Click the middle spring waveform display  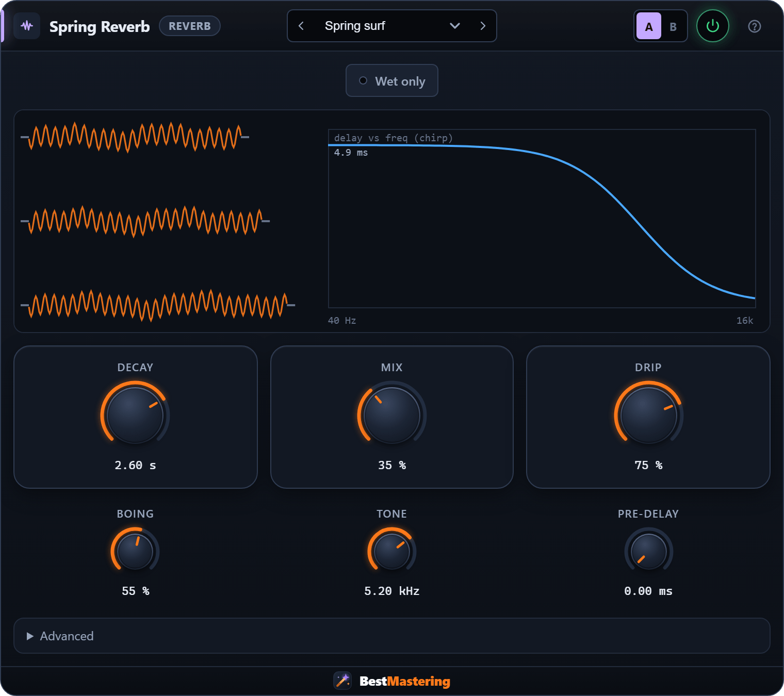145,221
